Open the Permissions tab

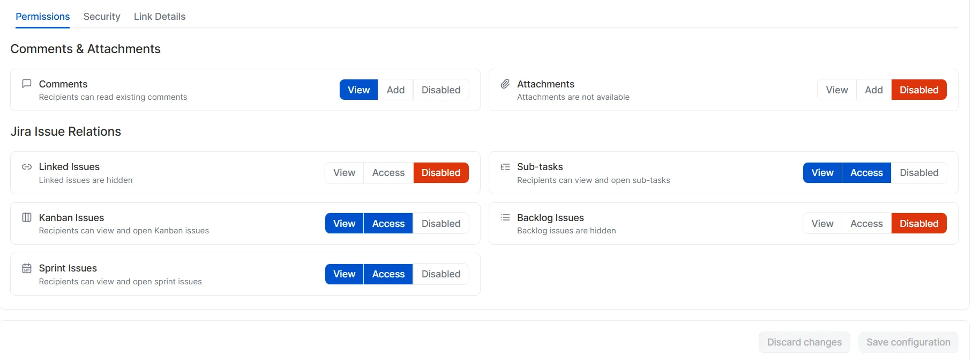click(x=42, y=17)
